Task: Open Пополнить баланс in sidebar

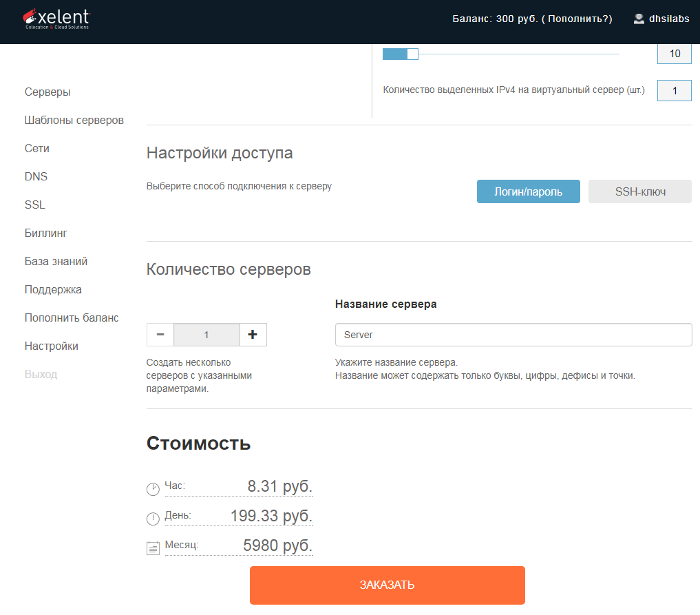Action: [x=72, y=317]
